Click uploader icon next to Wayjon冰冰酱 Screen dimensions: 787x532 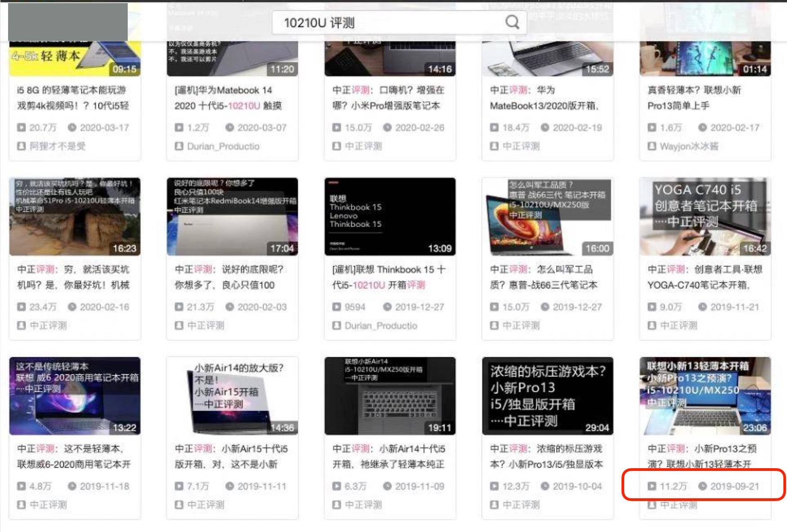pos(652,146)
